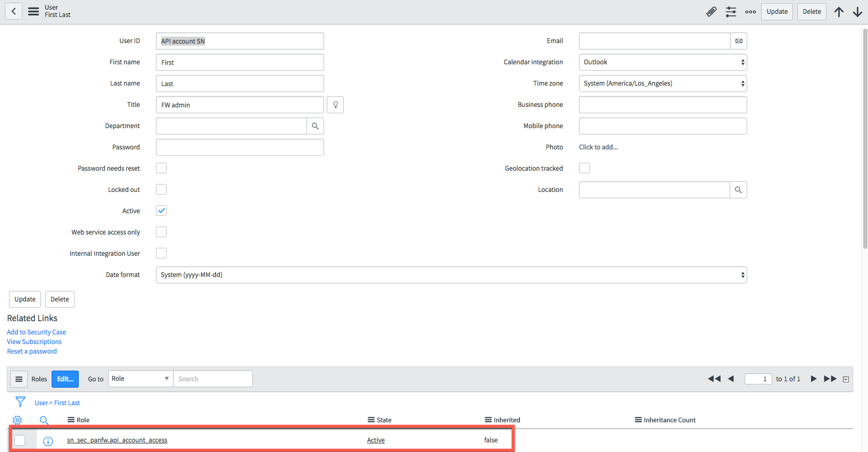The image size is (868, 452).
Task: Focus the Mobile phone field
Action: [663, 126]
